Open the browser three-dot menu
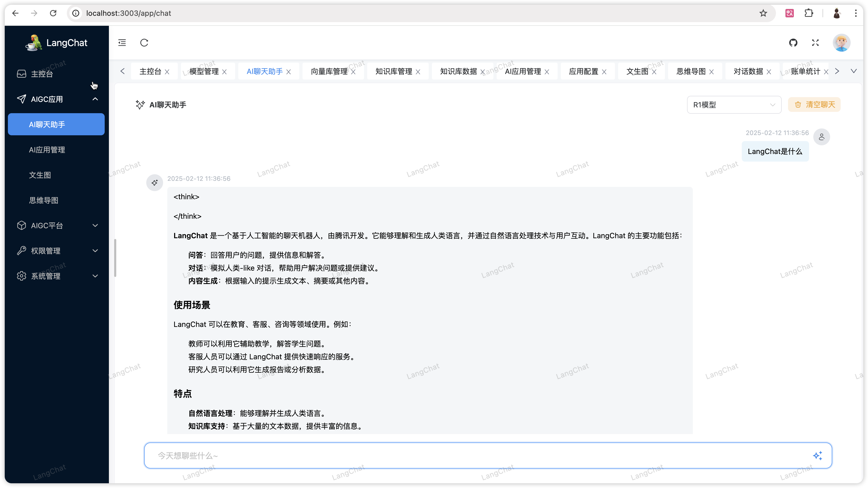Viewport: 868px width, 488px height. (856, 13)
